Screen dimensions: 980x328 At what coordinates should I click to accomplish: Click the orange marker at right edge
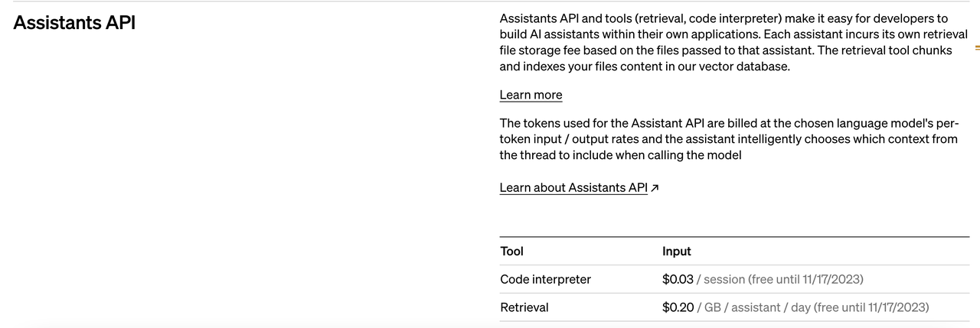point(977,48)
